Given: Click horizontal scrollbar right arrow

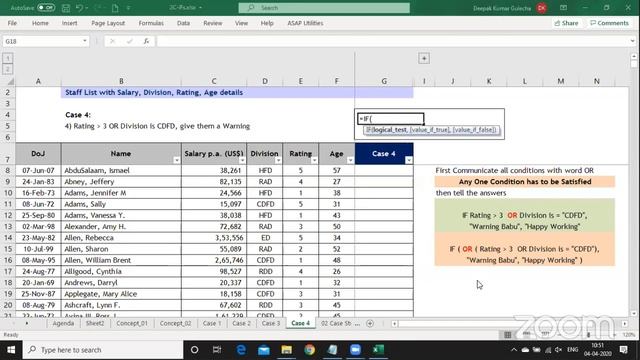Looking at the screenshot, I should (624, 324).
